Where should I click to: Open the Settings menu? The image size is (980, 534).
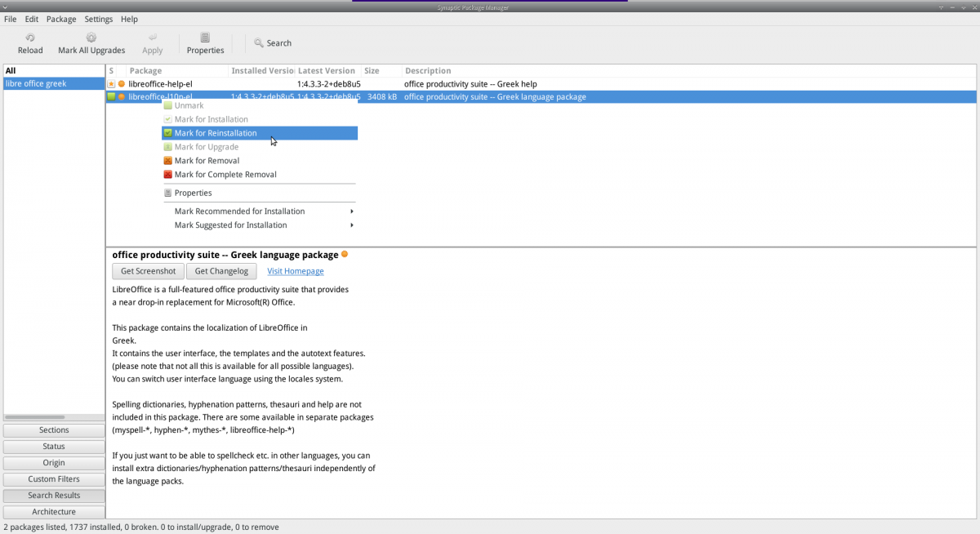pos(99,19)
